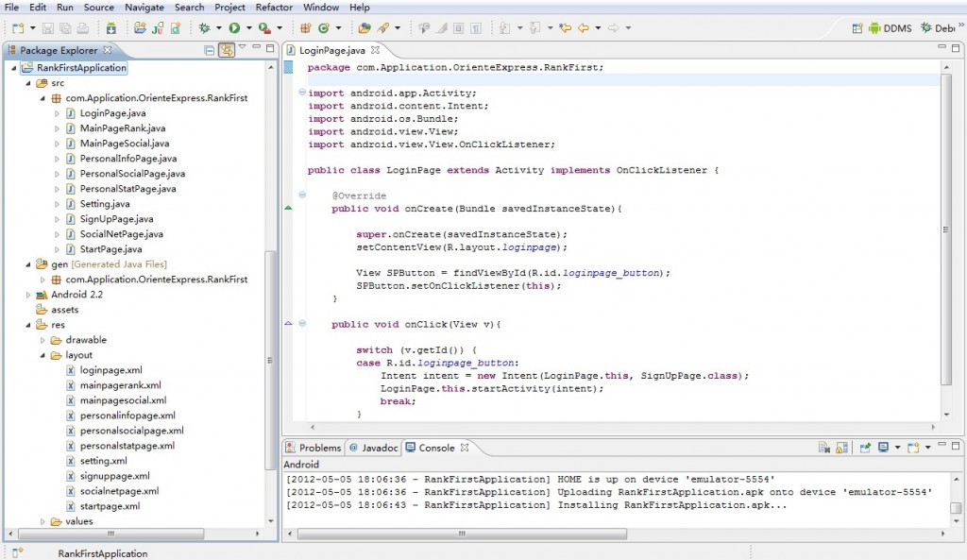This screenshot has width=967, height=560.
Task: Click the New Java Package icon
Action: tap(305, 28)
